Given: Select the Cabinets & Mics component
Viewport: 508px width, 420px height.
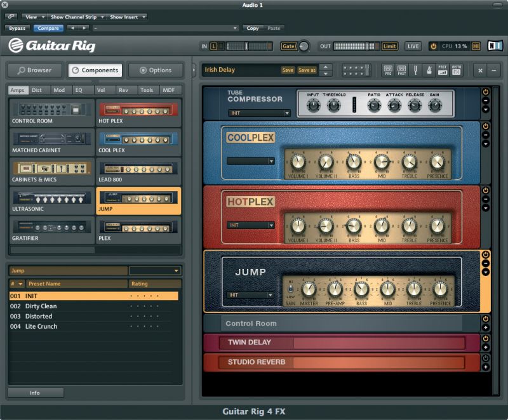Looking at the screenshot, I should [52, 171].
